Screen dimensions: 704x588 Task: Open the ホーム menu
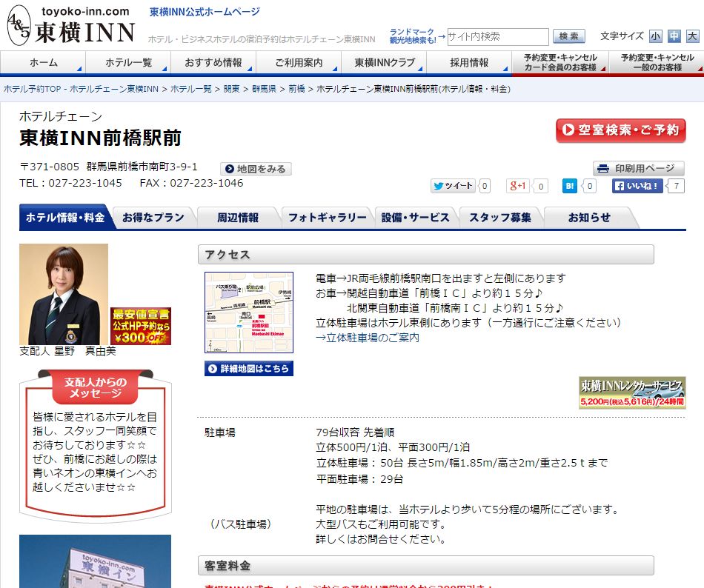[43, 62]
